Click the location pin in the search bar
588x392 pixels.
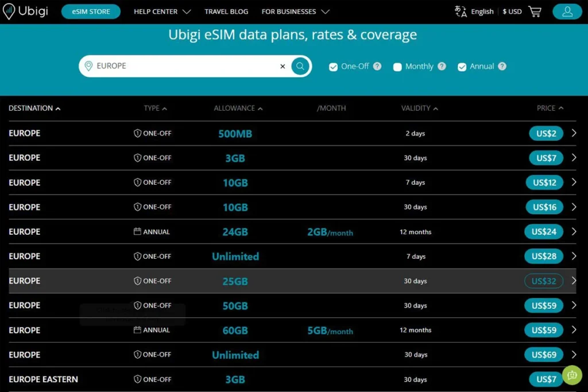[x=88, y=66]
